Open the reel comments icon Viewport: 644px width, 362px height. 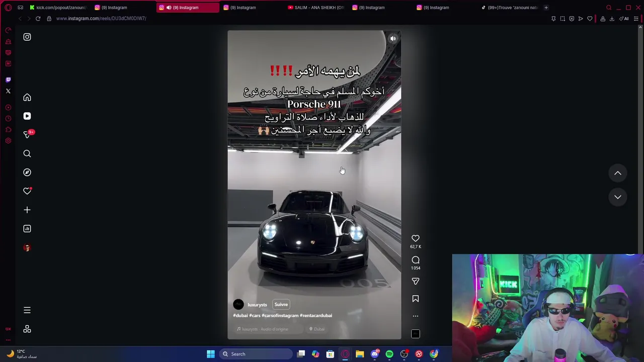click(416, 260)
